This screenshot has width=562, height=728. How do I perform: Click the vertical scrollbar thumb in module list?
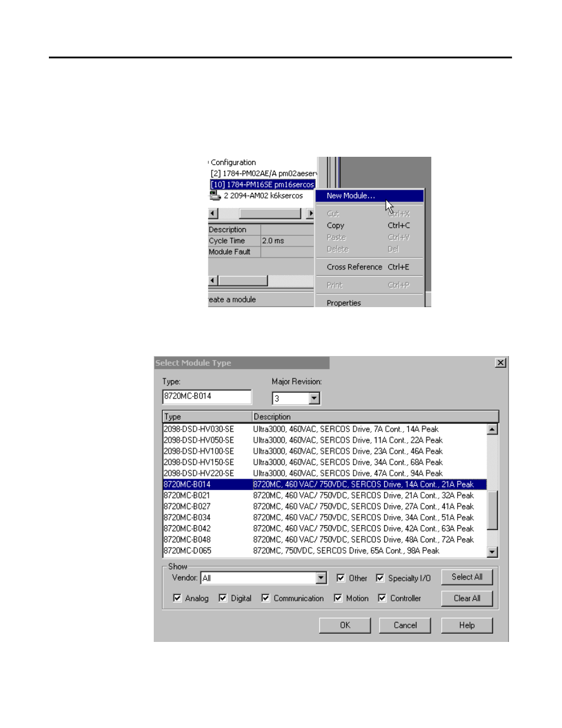pos(492,510)
